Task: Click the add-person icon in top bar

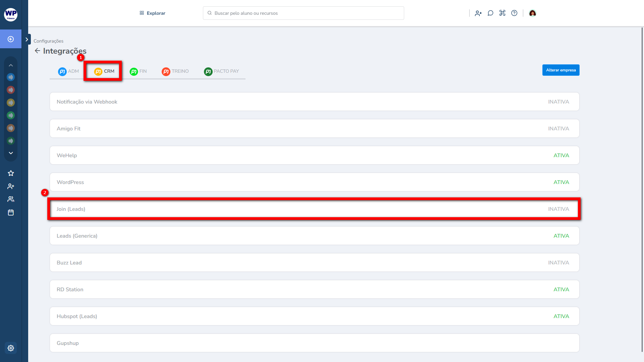Action: coord(478,13)
